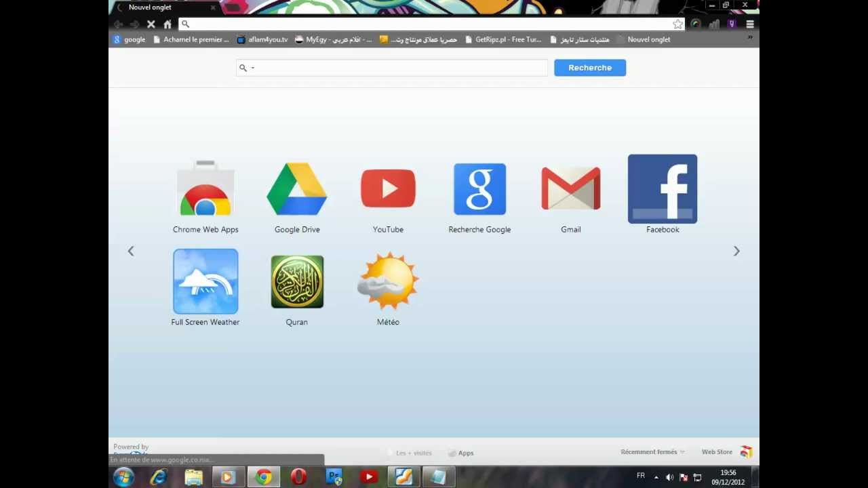Image resolution: width=868 pixels, height=488 pixels.
Task: Open search engine dropdown next to magnifier
Action: pyautogui.click(x=253, y=68)
